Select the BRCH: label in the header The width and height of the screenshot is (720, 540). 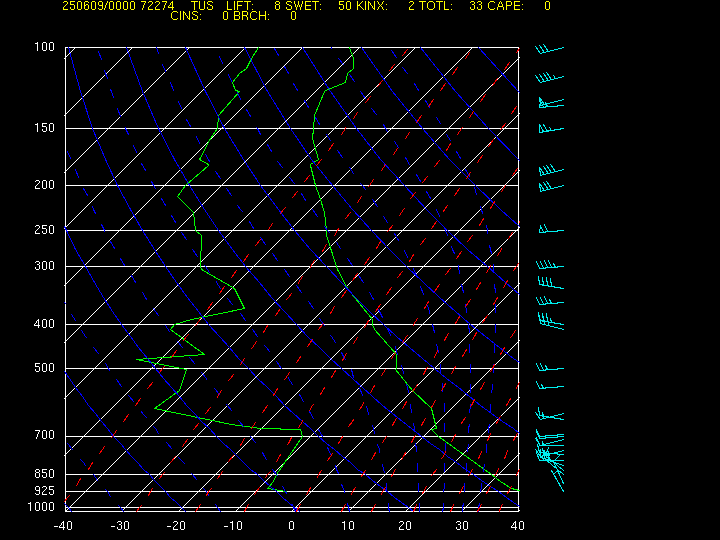pyautogui.click(x=251, y=16)
